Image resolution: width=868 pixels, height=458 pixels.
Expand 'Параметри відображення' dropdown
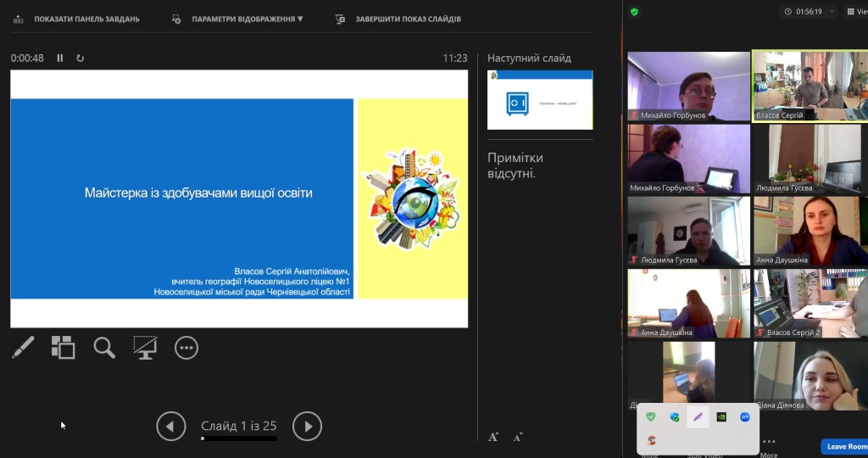238,19
